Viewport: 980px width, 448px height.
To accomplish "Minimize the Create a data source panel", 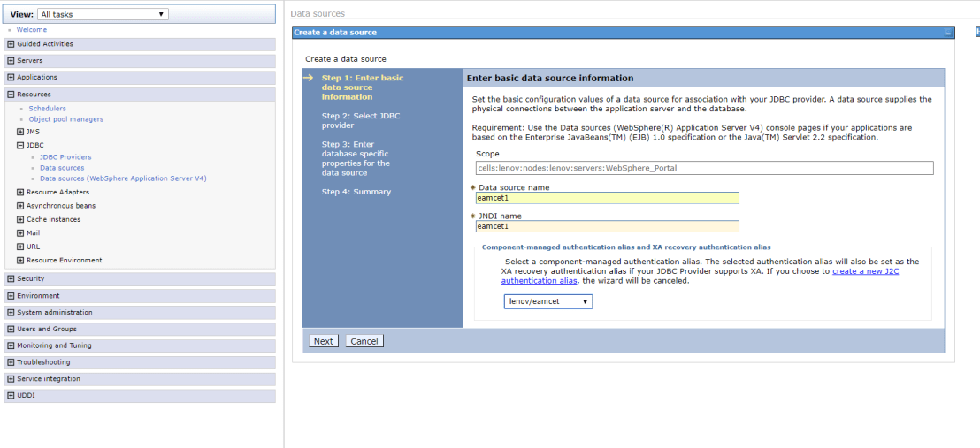I will click(948, 33).
